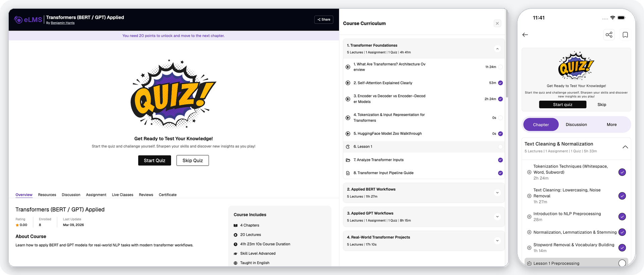Toggle mobile check for Normalization, Lemmatization & Stemming
This screenshot has width=644, height=275.
click(x=622, y=232)
